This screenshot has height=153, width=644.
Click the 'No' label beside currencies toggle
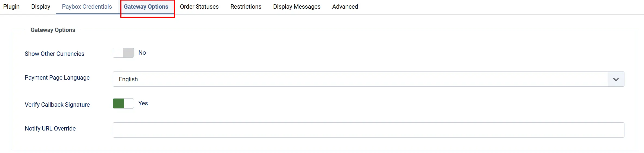[142, 53]
